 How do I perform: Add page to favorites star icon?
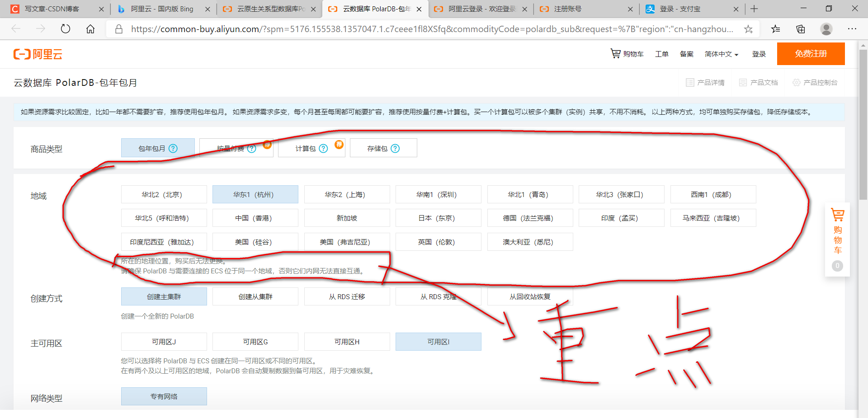(748, 29)
